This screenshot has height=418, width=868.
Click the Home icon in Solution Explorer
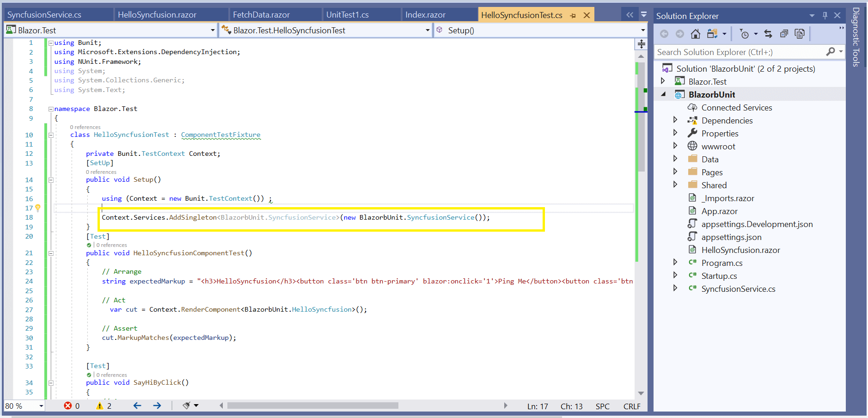click(695, 34)
